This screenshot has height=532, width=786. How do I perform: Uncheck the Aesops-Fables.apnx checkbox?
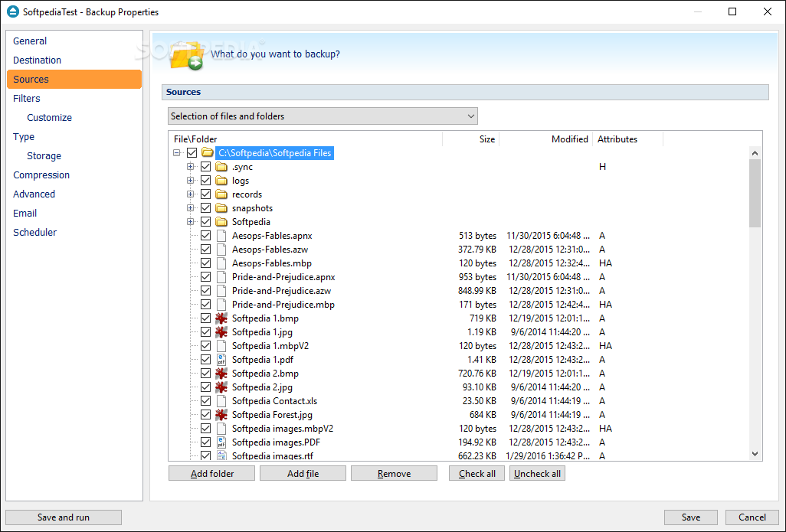(205, 236)
